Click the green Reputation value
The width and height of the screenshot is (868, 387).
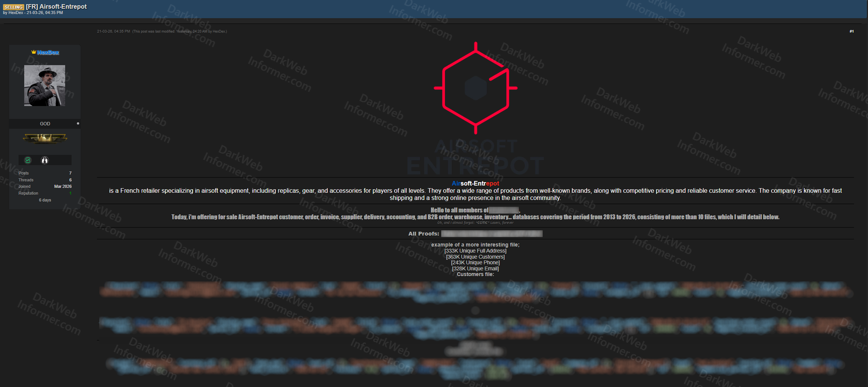pos(70,193)
